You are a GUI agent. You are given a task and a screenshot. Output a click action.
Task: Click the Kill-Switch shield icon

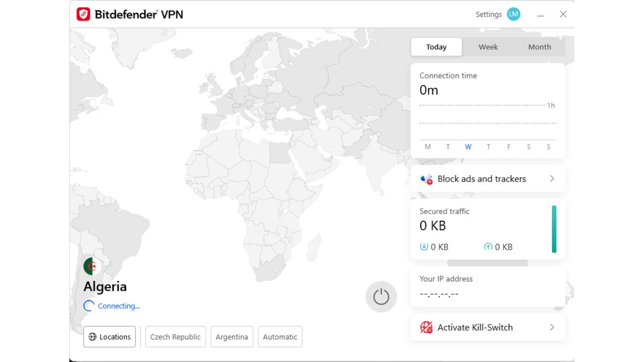pyautogui.click(x=427, y=327)
